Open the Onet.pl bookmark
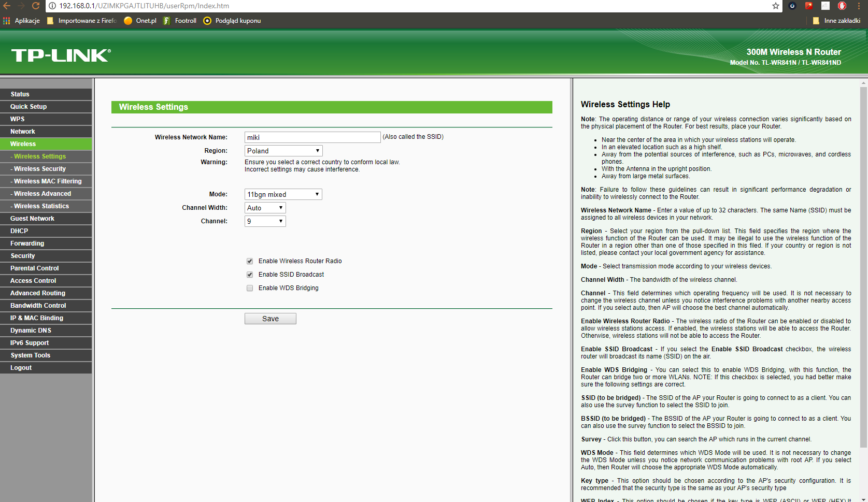Viewport: 868px width, 502px height. (x=140, y=21)
